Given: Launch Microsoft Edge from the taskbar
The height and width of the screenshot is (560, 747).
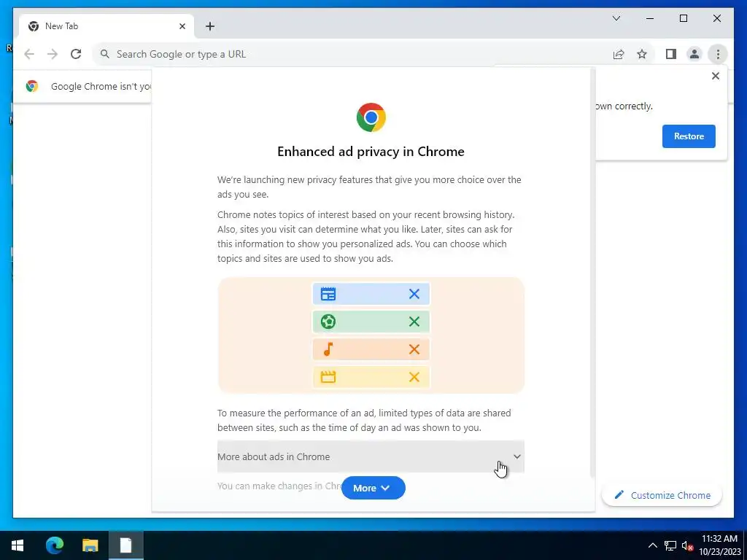Looking at the screenshot, I should (54, 545).
